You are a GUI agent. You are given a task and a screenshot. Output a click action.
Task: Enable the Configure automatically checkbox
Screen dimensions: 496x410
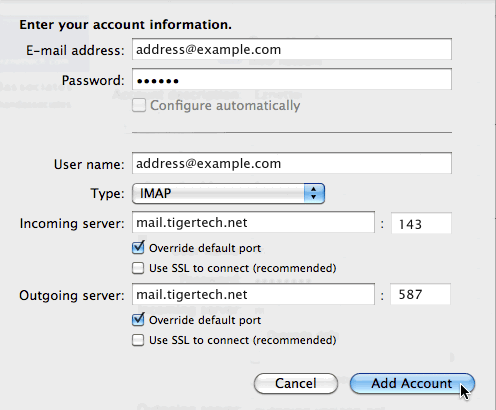[x=139, y=106]
